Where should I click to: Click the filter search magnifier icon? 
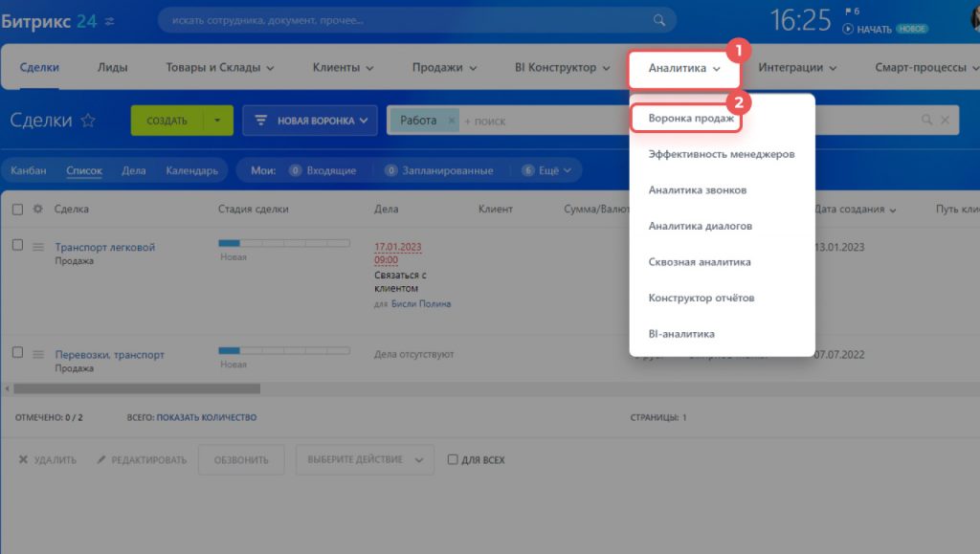coord(926,120)
